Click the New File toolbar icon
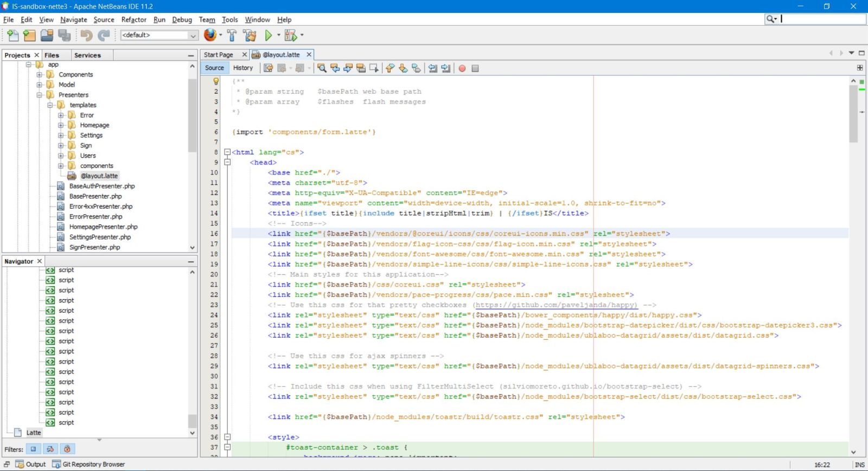 tap(12, 36)
